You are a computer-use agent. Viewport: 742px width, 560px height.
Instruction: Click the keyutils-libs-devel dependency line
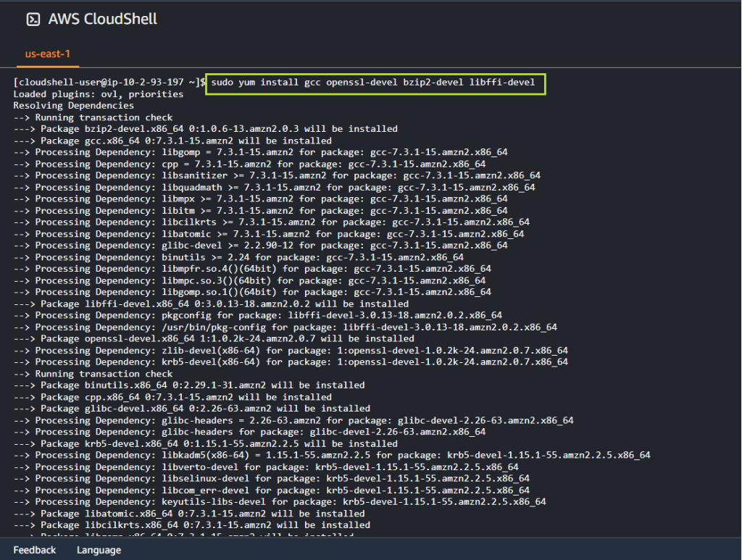[280, 501]
